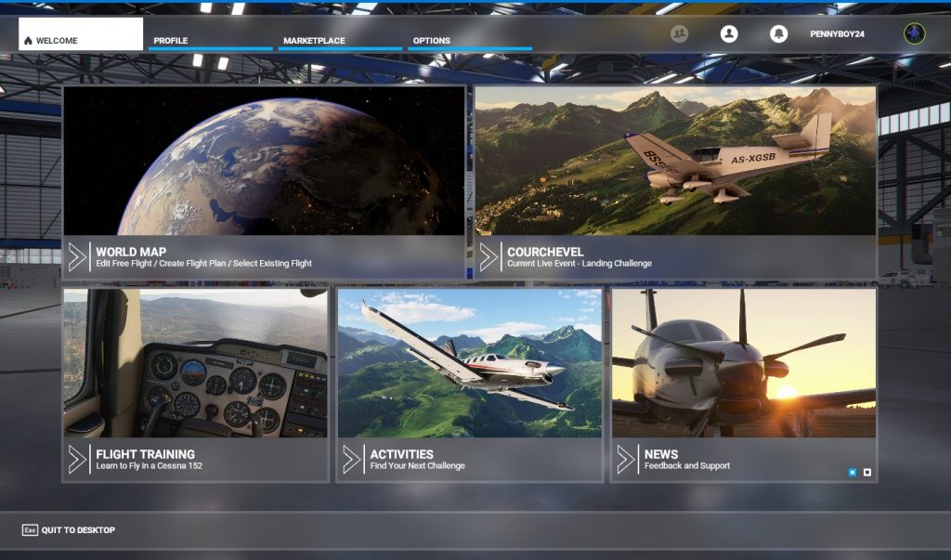This screenshot has width=951, height=560.
Task: Open the friends profile icon
Action: click(729, 34)
